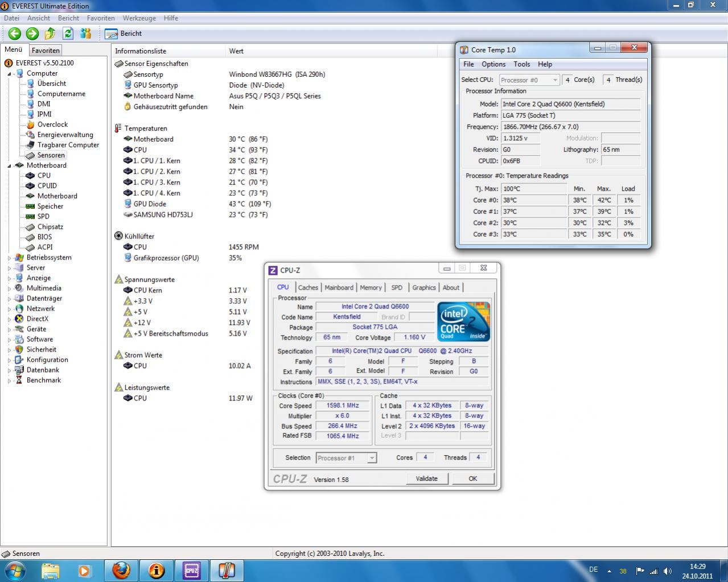Expand the Anzeige tree node
This screenshot has height=582, width=728.
pyautogui.click(x=10, y=278)
